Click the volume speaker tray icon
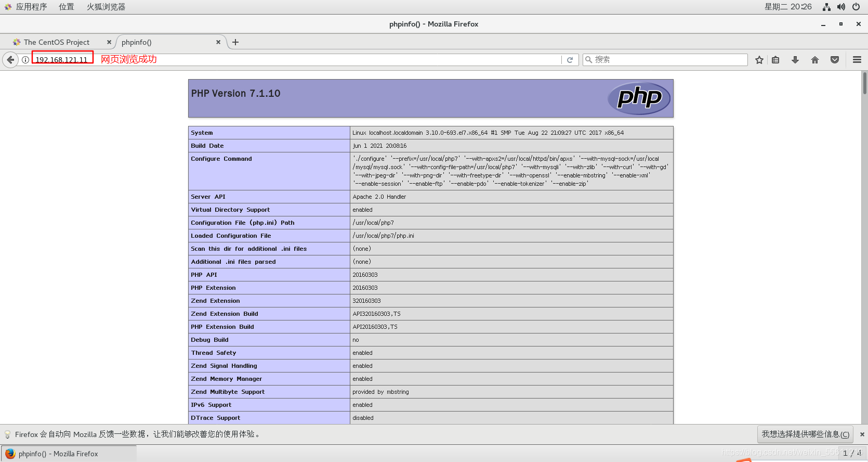The width and height of the screenshot is (868, 462). coord(841,7)
